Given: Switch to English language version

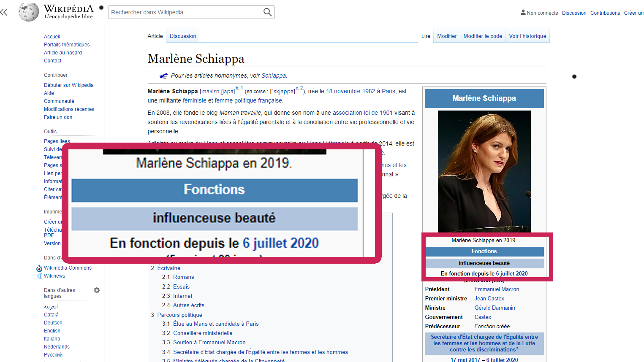Looking at the screenshot, I should tap(52, 331).
